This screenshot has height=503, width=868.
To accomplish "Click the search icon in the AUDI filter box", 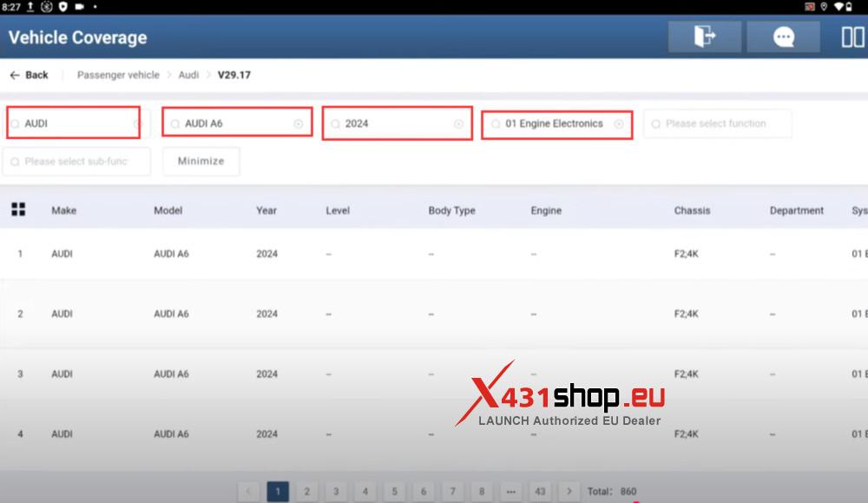I will coord(15,123).
